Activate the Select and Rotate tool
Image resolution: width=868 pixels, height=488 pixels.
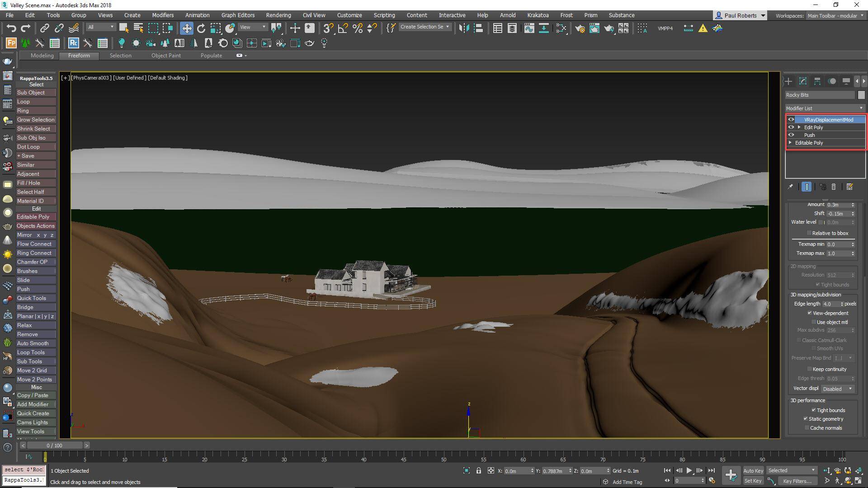coord(200,28)
